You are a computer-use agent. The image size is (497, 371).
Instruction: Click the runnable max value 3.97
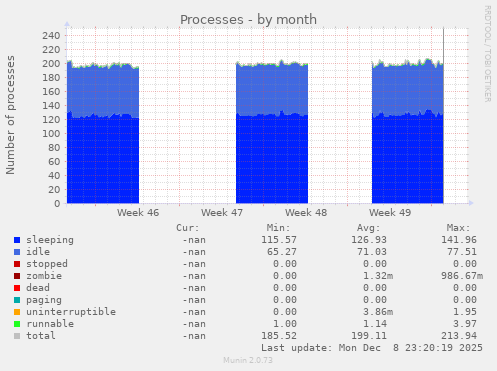pyautogui.click(x=465, y=324)
